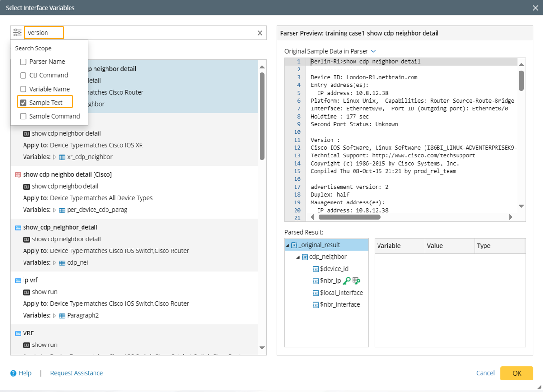Click the xr_cdp_neighbor table variable icon
The image size is (543, 392).
pos(62,157)
